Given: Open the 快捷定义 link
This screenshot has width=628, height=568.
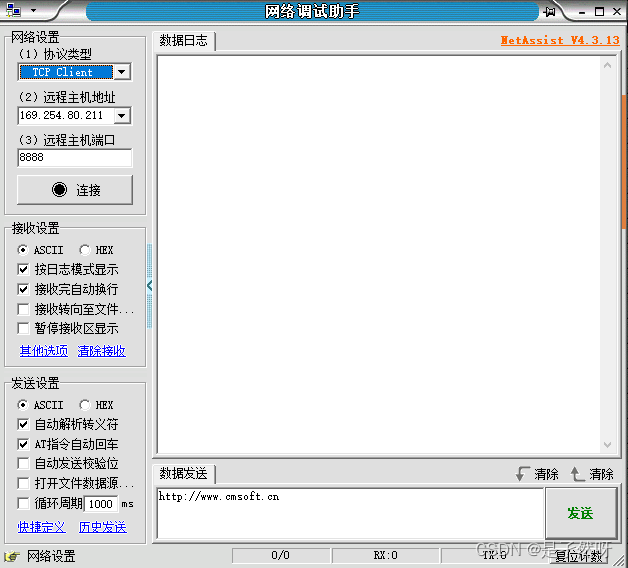Looking at the screenshot, I should (42, 527).
